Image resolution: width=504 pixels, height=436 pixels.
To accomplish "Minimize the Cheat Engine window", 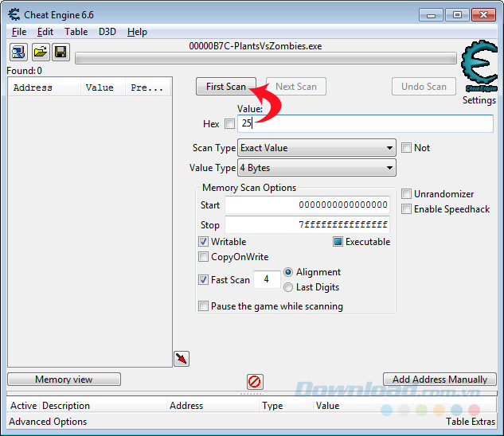I will (x=431, y=15).
